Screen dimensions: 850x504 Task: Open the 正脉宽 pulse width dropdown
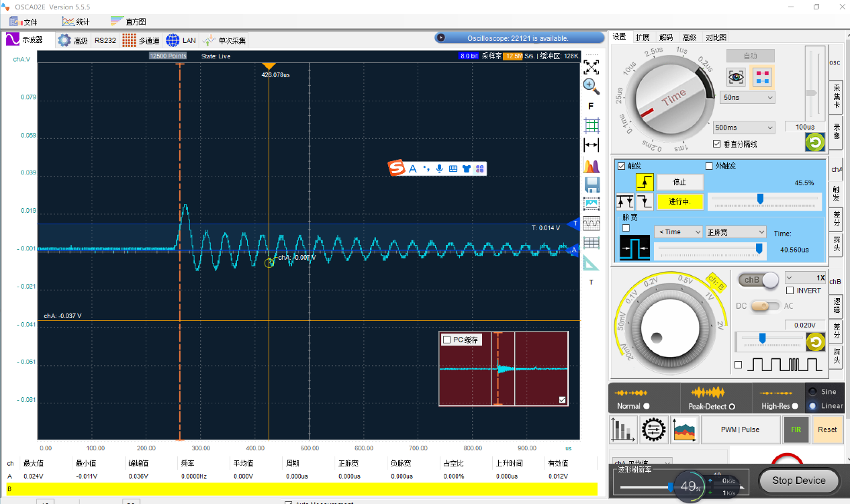[735, 232]
